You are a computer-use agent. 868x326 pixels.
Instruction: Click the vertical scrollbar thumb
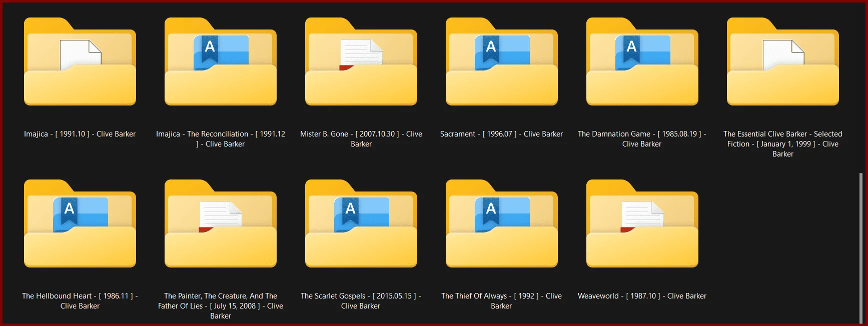pyautogui.click(x=860, y=247)
